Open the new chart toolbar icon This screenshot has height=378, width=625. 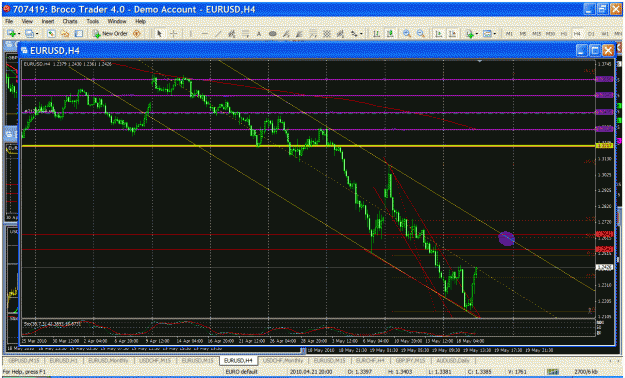click(x=11, y=34)
